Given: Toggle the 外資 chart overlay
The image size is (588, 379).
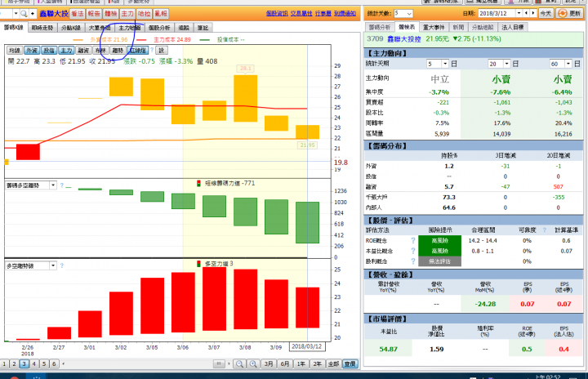Looking at the screenshot, I should 32,51.
